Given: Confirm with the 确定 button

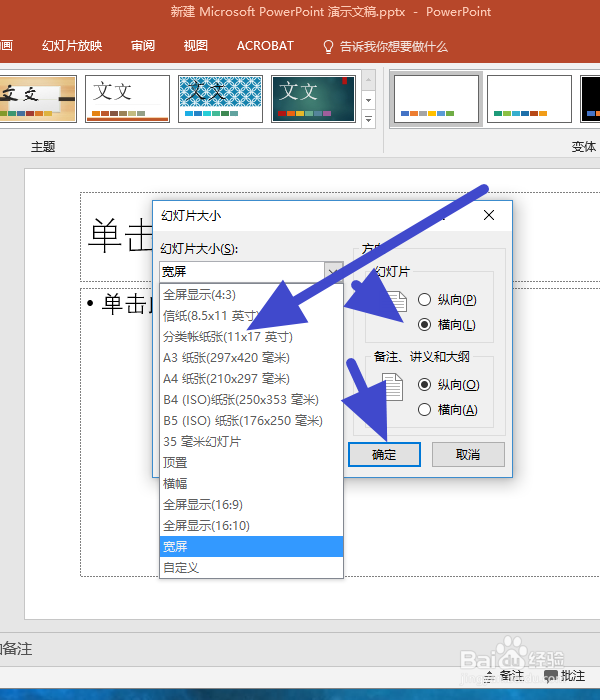Looking at the screenshot, I should click(384, 454).
